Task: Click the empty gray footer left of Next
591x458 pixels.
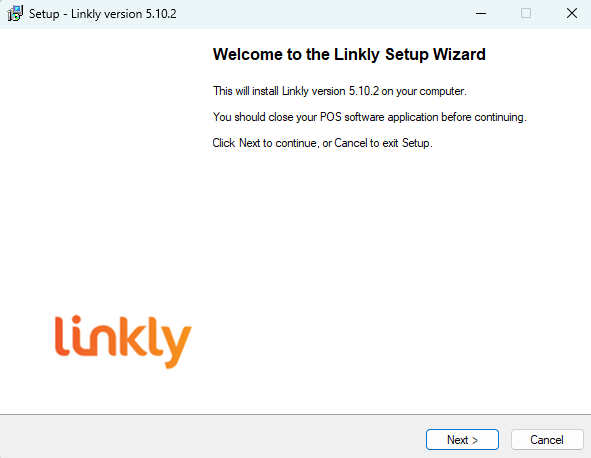Action: 213,437
